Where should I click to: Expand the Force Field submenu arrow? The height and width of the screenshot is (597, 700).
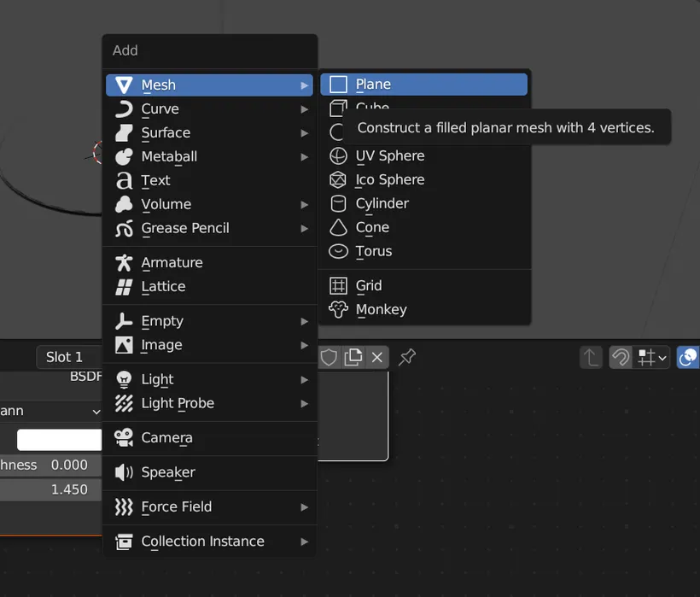[x=305, y=507]
